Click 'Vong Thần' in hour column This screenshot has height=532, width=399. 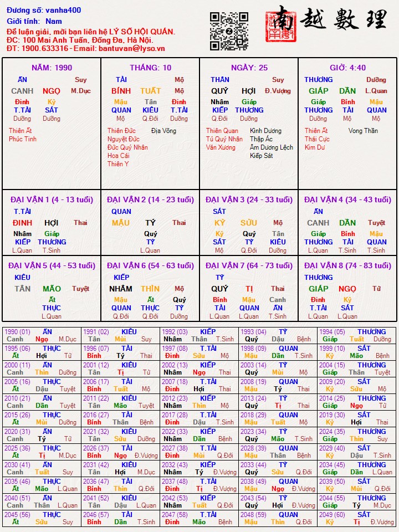point(363,131)
